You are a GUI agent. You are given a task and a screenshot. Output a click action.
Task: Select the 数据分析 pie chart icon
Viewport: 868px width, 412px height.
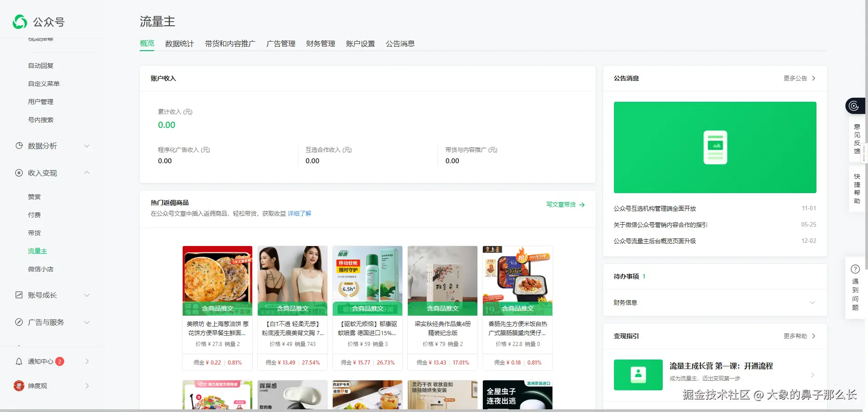coord(19,146)
